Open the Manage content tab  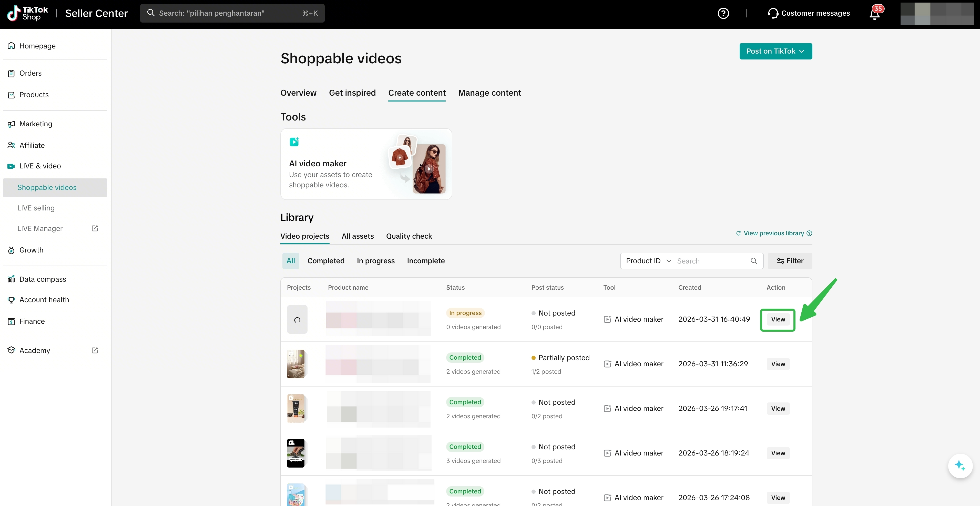tap(490, 93)
